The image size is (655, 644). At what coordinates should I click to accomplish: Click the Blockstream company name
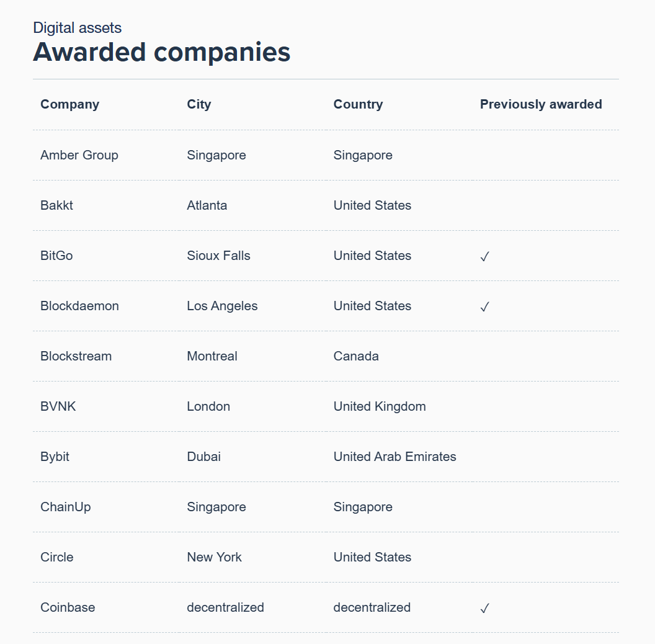coord(76,356)
